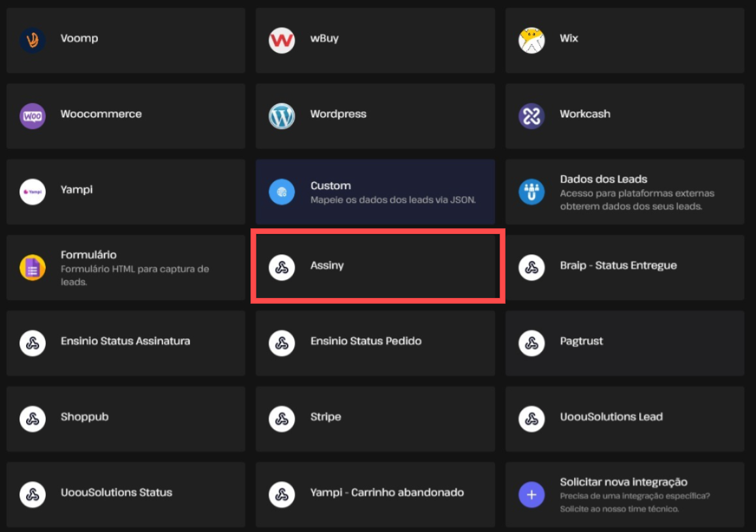This screenshot has width=756, height=532.
Task: Open the Assiny label
Action: 327,265
